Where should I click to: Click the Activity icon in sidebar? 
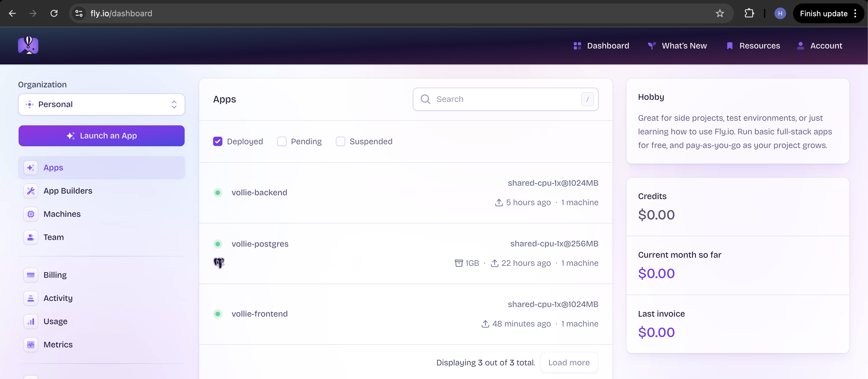31,298
